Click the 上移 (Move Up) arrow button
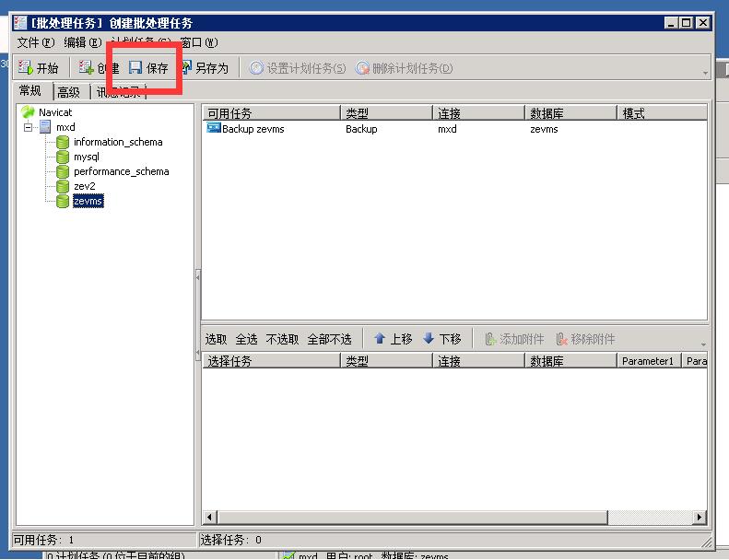Screen dimensions: 729x560 click(393, 339)
